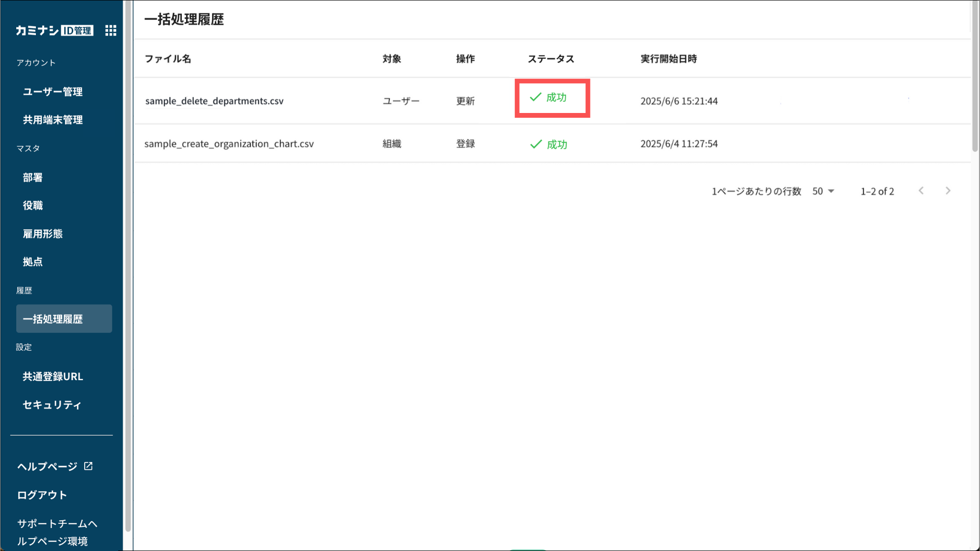The width and height of the screenshot is (980, 551).
Task: Go to セキュリティ settings
Action: tap(52, 405)
